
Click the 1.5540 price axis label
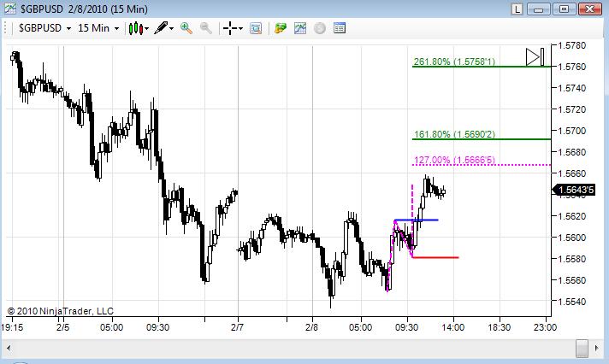click(x=571, y=302)
